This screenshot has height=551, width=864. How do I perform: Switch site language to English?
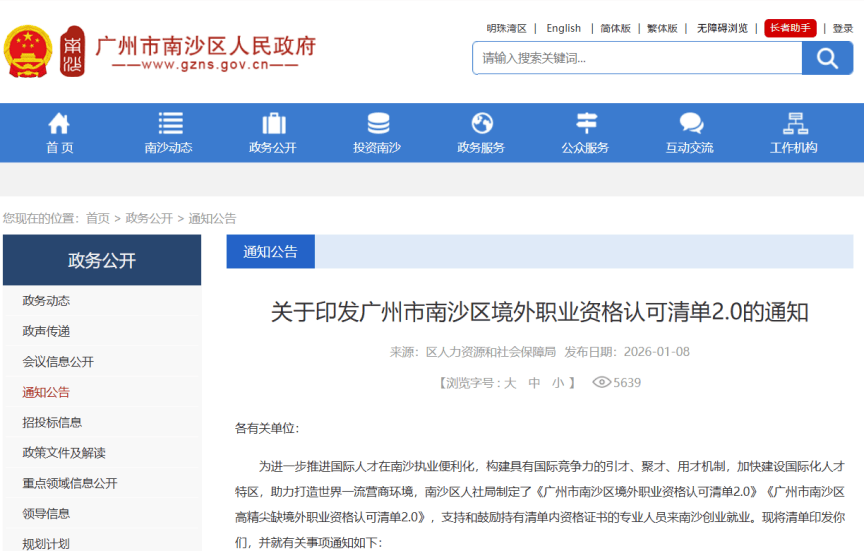[x=563, y=28]
